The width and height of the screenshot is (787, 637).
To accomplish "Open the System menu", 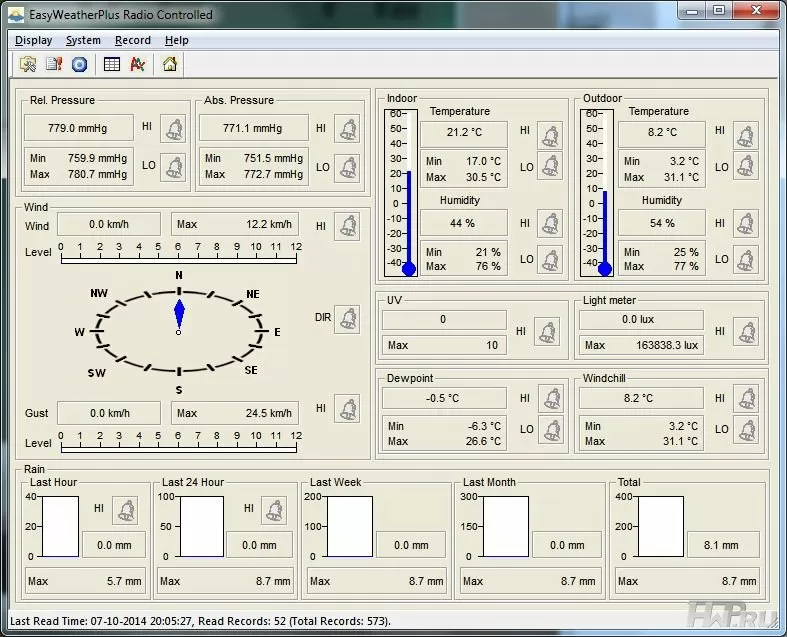I will [83, 40].
